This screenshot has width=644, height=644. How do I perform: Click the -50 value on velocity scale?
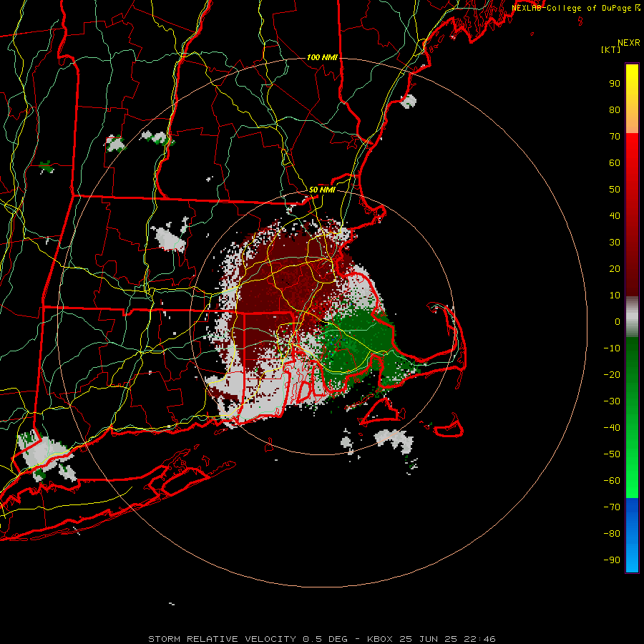coord(612,454)
